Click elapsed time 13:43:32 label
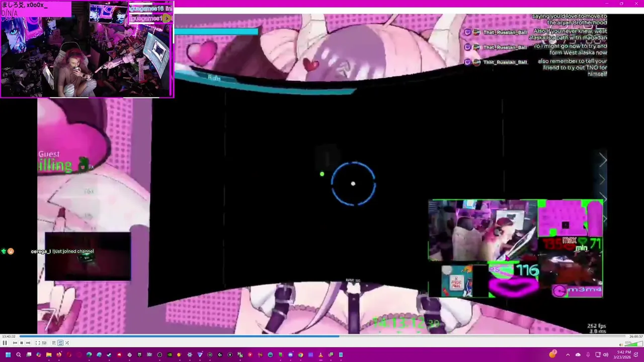 8,336
